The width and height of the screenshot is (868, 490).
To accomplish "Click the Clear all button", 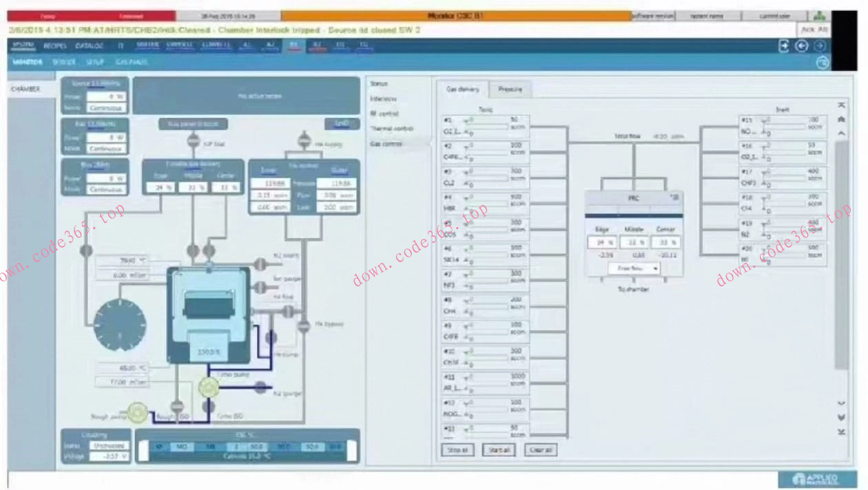I will pos(541,450).
